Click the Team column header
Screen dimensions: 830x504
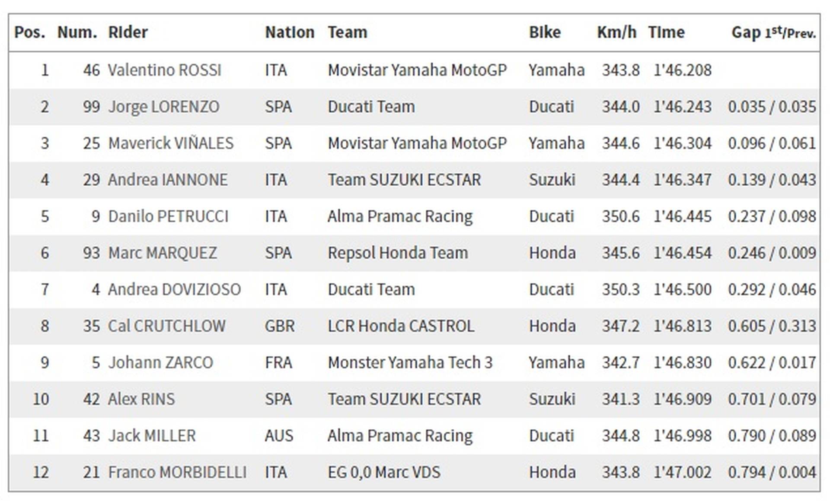(348, 32)
